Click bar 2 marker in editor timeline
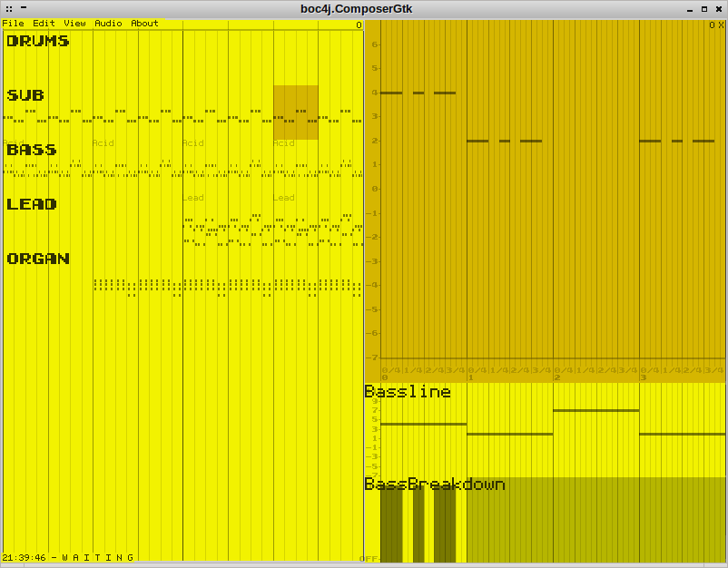This screenshot has width=728, height=568. click(556, 377)
